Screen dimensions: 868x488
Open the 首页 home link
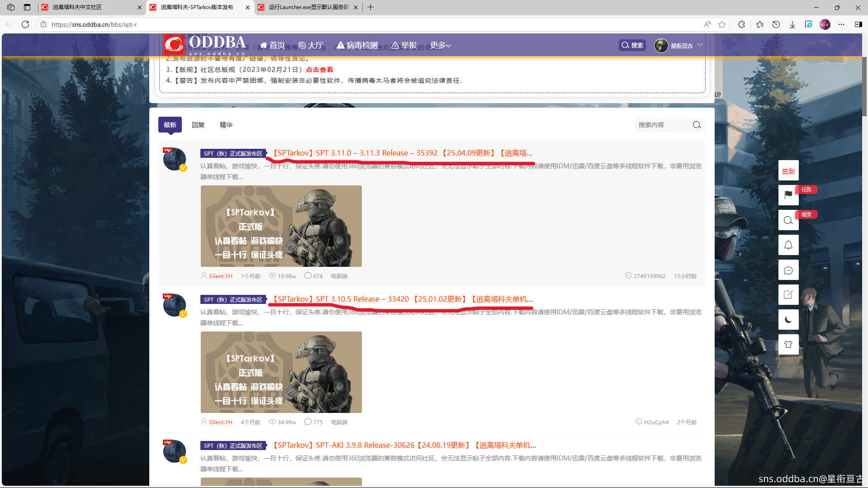pyautogui.click(x=272, y=45)
